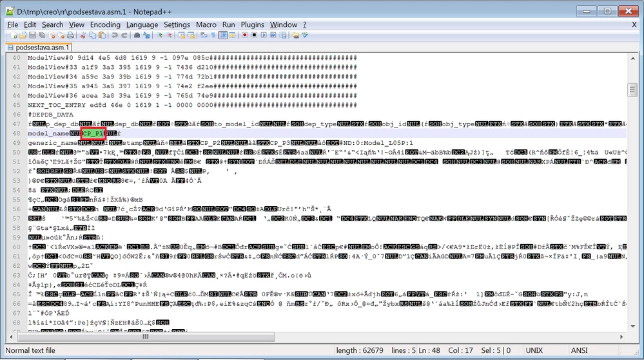This screenshot has width=644, height=360.
Task: Play back the recorded macro icon
Action: 264,35
